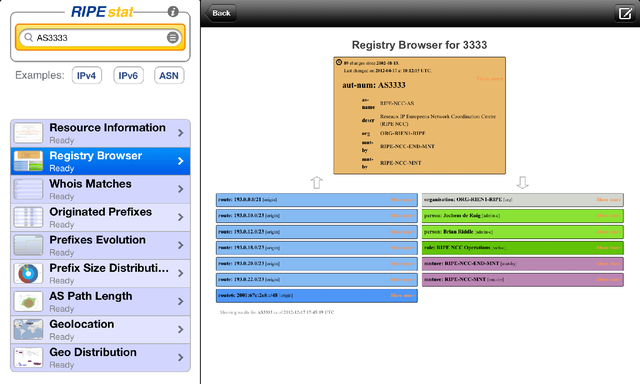Click Show more in aut-num AS3333 box
This screenshot has height=384, width=640.
489,78
